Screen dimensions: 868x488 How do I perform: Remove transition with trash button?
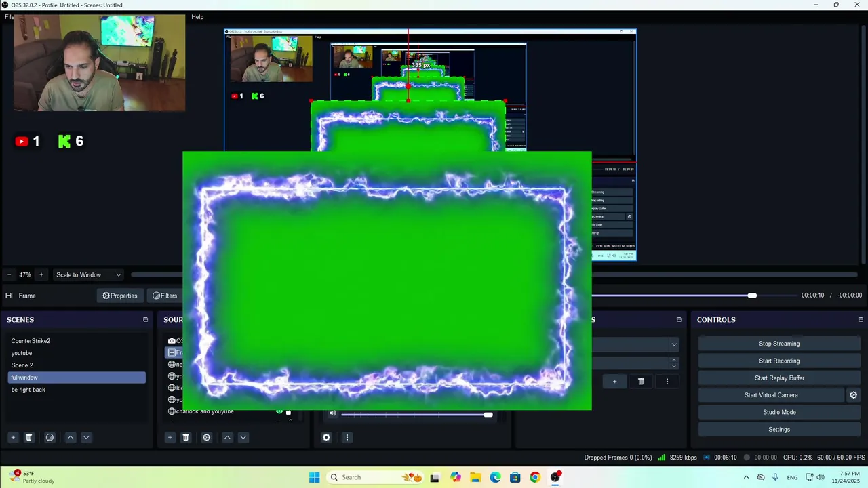click(641, 382)
